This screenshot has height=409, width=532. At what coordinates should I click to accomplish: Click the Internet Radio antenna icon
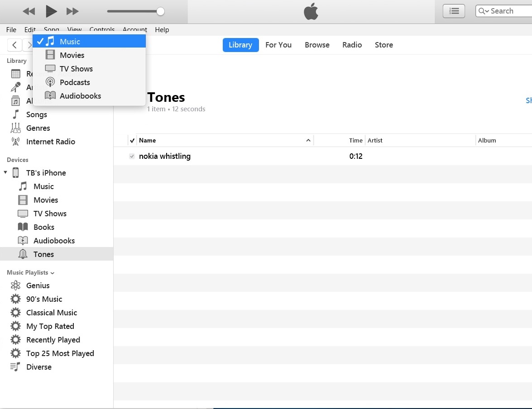tap(15, 142)
